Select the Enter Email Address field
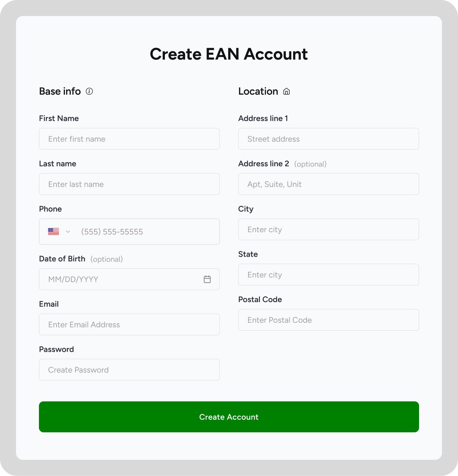The image size is (458, 476). point(129,324)
